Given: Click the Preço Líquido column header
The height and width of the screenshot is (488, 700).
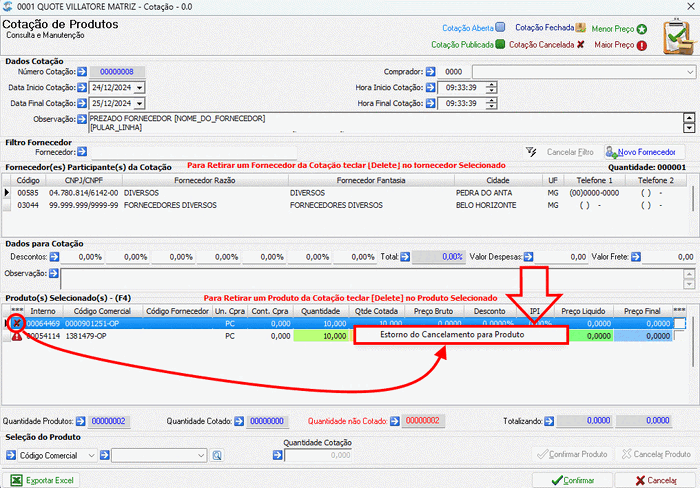Looking at the screenshot, I should (583, 311).
